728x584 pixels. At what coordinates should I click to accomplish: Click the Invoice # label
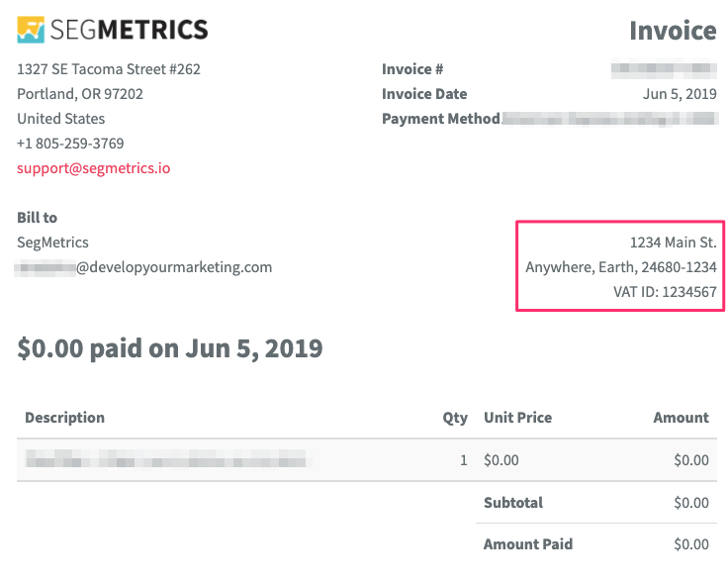[412, 69]
